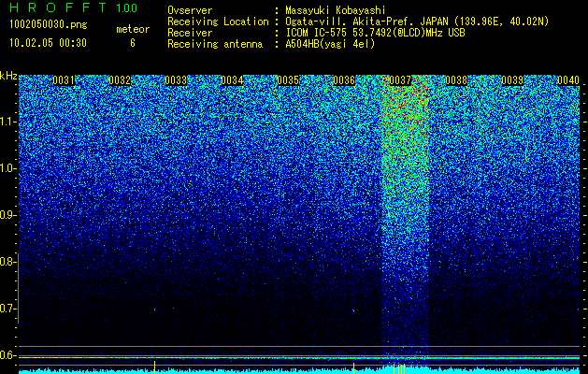The height and width of the screenshot is (374, 588).
Task: Click the 0.7 frequency axis label
Action: tap(6, 309)
